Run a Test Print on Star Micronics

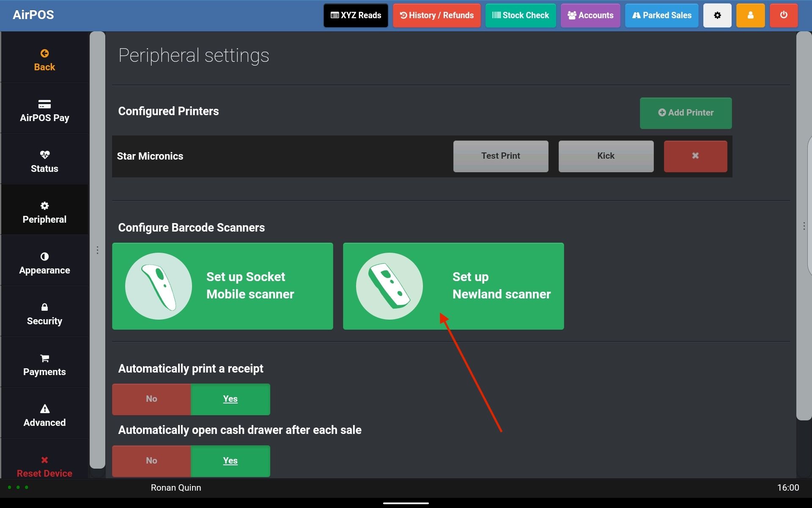(x=501, y=156)
